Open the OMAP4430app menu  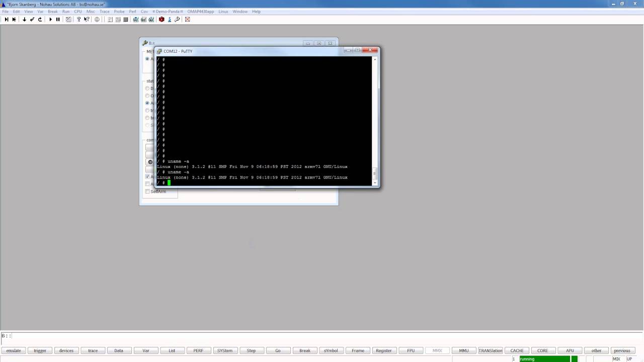(x=201, y=11)
